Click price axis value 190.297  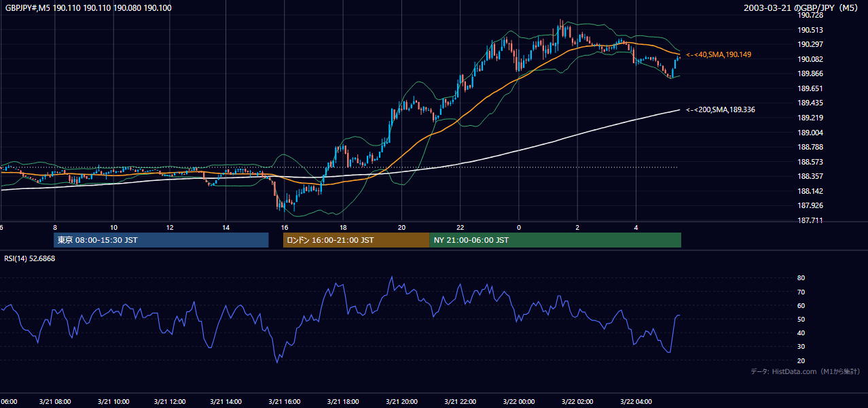click(810, 45)
